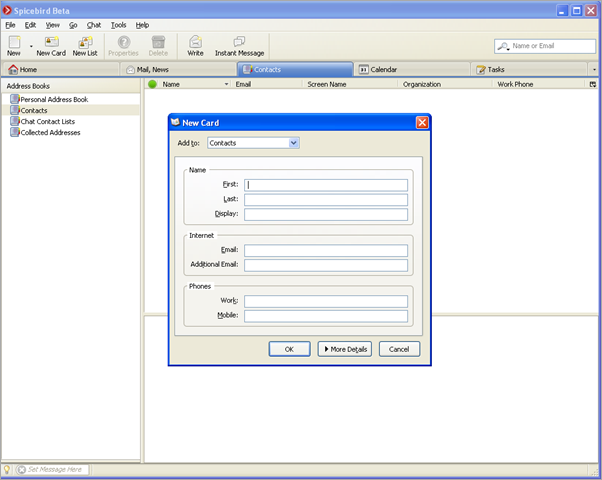Viewport: 602px width, 480px height.
Task: Select Collected Addresses address book
Action: pyautogui.click(x=50, y=132)
